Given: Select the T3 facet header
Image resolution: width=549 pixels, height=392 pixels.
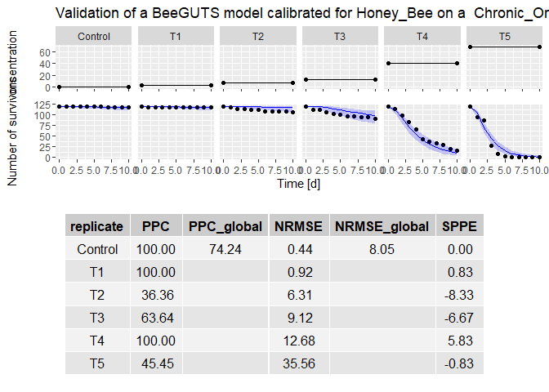Looking at the screenshot, I should [x=340, y=37].
